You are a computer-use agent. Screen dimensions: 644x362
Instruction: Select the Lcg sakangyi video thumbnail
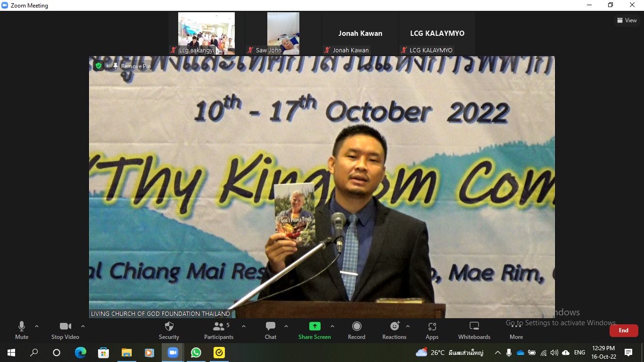206,33
